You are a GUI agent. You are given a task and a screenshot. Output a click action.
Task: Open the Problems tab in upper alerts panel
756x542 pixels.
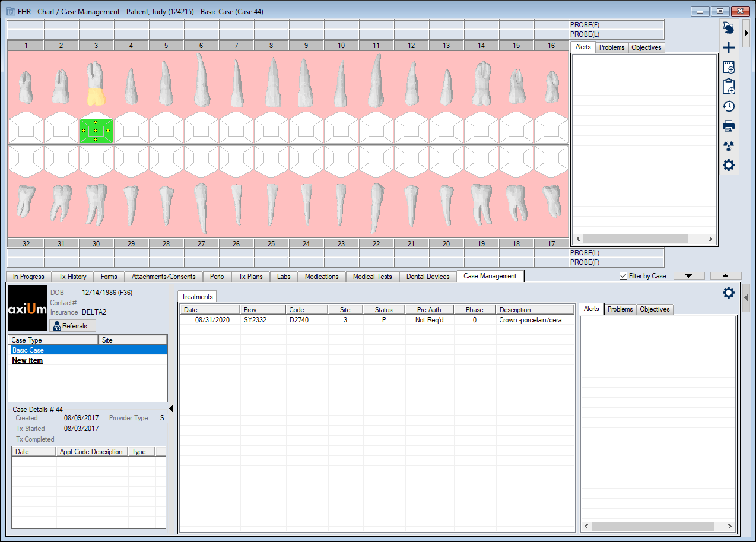click(x=611, y=47)
